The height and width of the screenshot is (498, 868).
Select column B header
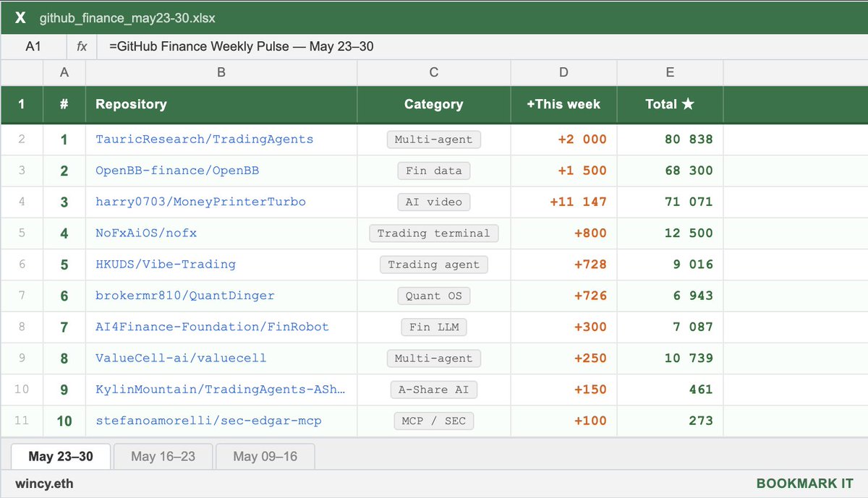pyautogui.click(x=221, y=72)
